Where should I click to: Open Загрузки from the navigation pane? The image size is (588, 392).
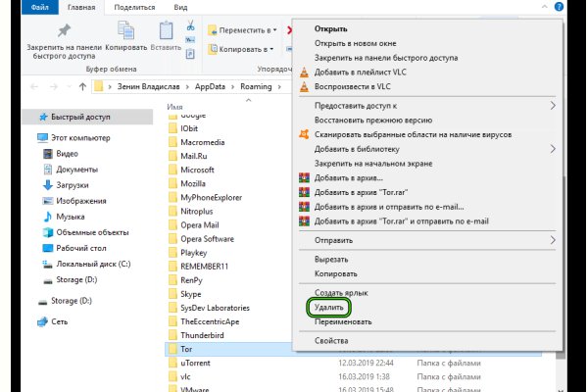tap(49, 184)
